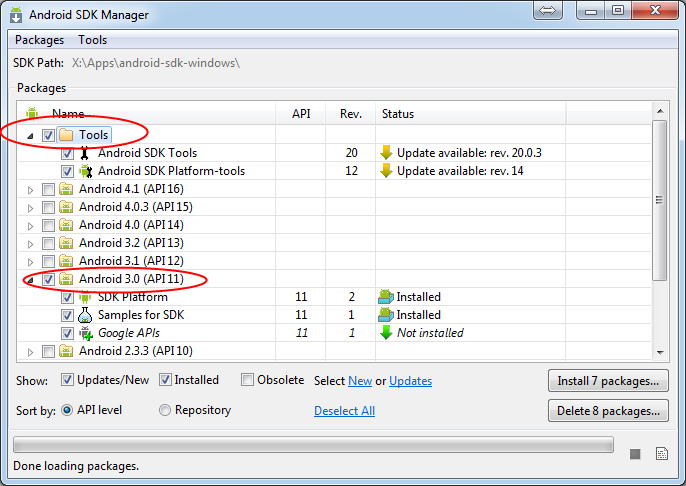
Task: Uncheck the Updates/New checkbox
Action: (x=67, y=380)
